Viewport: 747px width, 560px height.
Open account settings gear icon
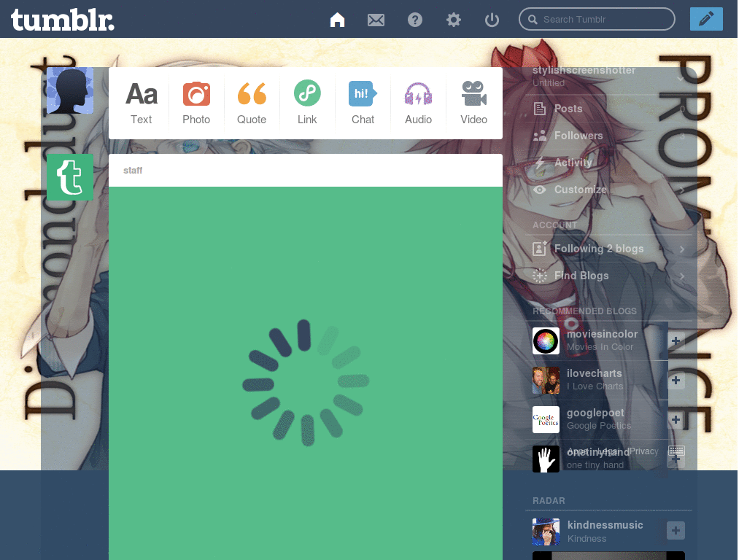pos(454,20)
